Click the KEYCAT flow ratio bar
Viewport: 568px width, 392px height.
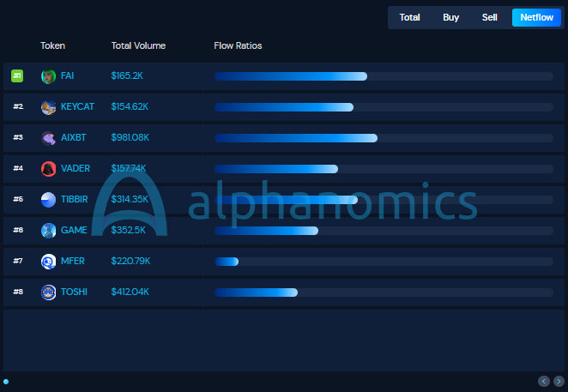384,107
